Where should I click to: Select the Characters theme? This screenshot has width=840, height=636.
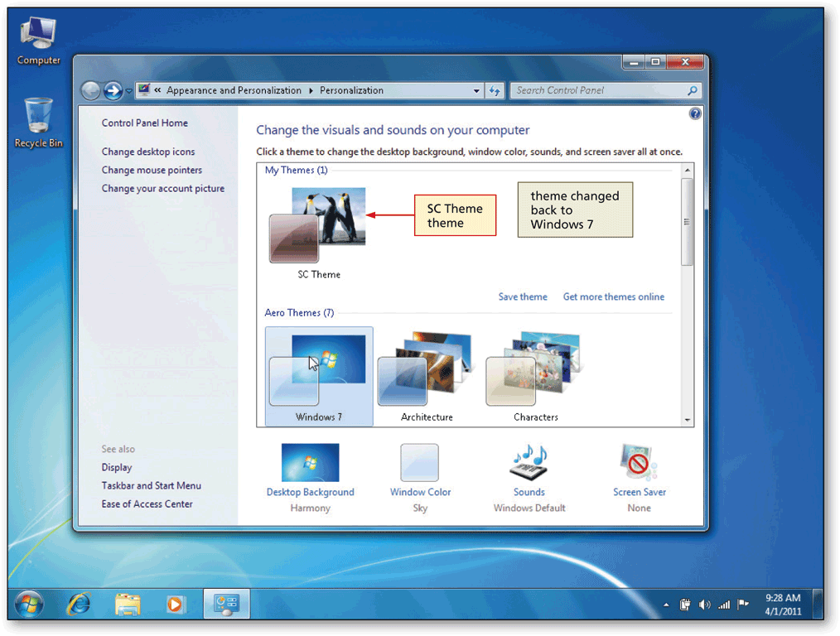pyautogui.click(x=535, y=376)
